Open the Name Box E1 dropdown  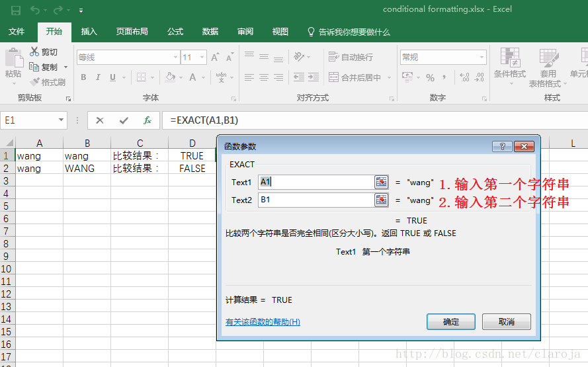point(61,120)
